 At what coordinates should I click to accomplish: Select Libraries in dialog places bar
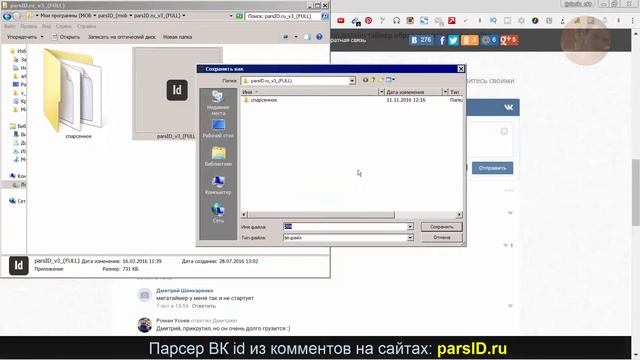click(x=218, y=157)
